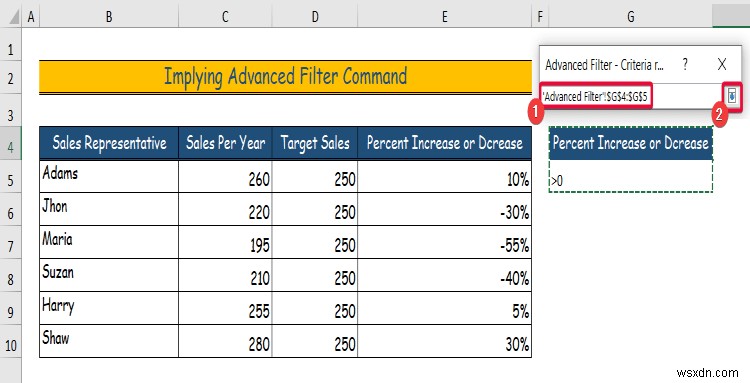
Task: Click sales value 260 for Adams
Action: click(x=225, y=176)
